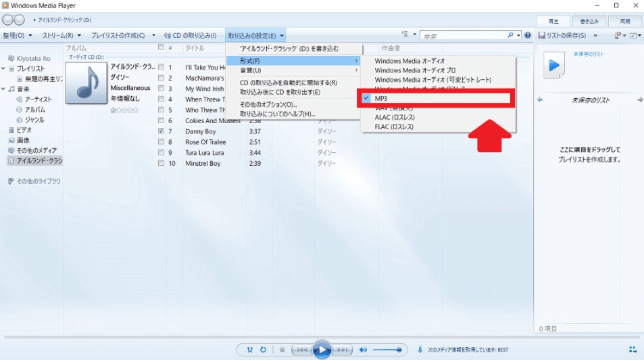Open the help question mark icon
This screenshot has height=360, width=644.
(528, 35)
